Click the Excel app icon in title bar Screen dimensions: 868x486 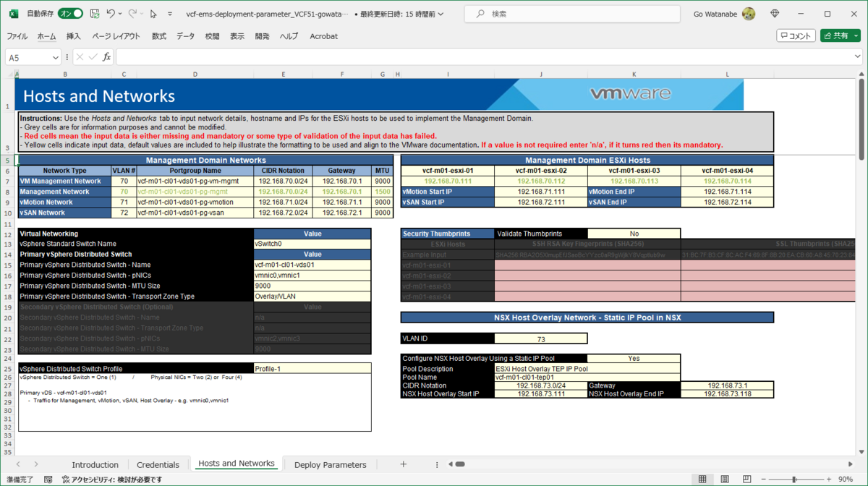pyautogui.click(x=13, y=14)
